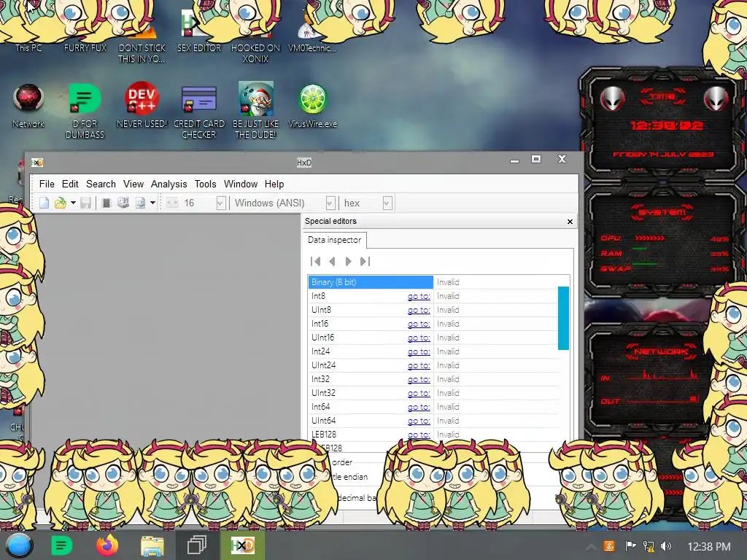Screen dimensions: 747x560
Task: Open the Start orb on taskbar
Action: pos(19,545)
